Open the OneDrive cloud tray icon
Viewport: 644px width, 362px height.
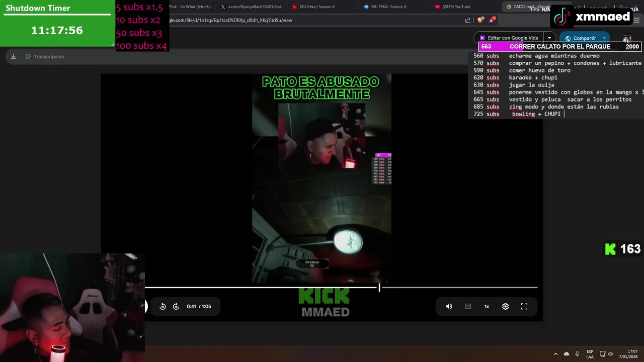567,354
